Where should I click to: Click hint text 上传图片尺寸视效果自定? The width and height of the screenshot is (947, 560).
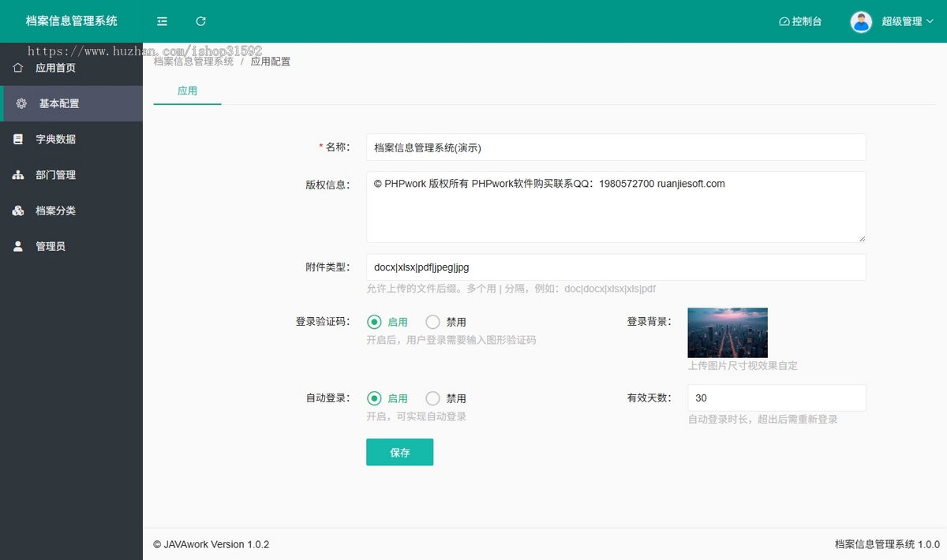tap(743, 366)
